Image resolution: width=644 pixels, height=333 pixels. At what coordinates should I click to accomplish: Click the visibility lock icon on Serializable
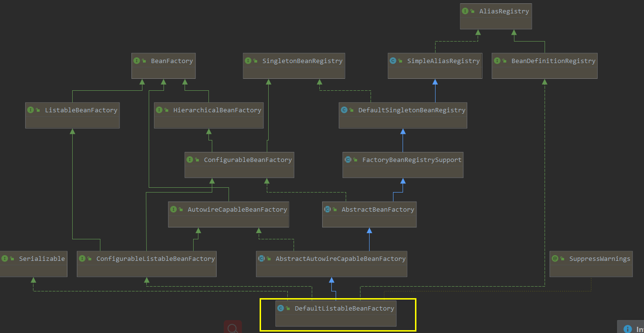pos(12,258)
